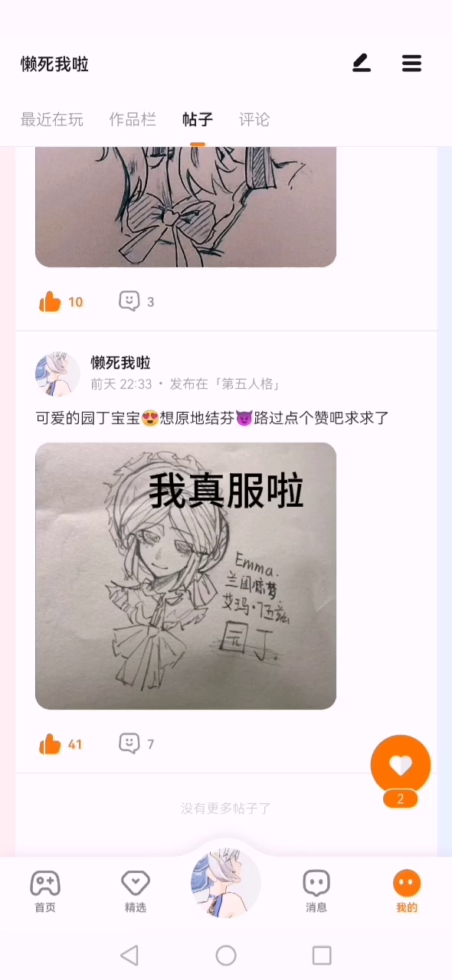Viewport: 452px width, 980px height.
Task: Select 我的 profile tab
Action: 407,891
